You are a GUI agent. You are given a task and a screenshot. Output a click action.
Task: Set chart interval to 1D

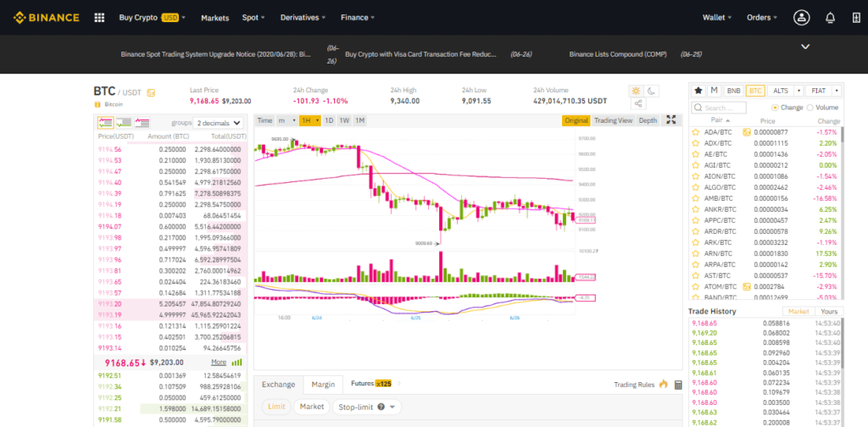click(x=329, y=120)
